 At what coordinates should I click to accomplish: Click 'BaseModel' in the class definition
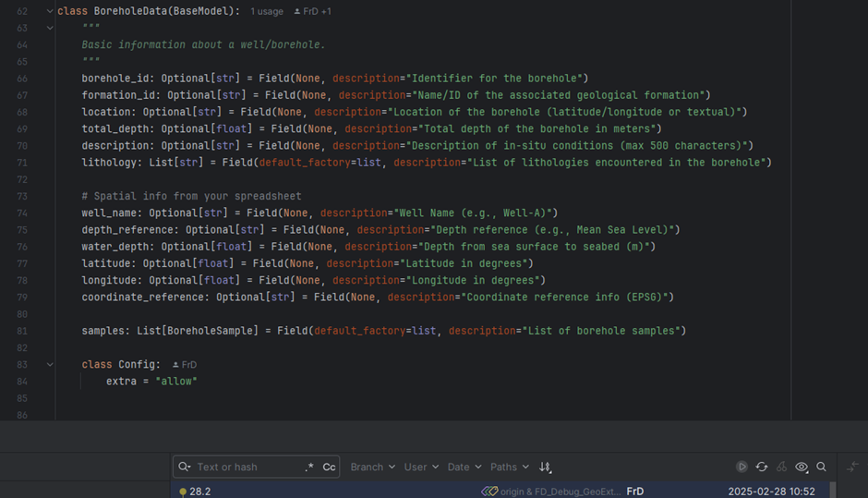(x=201, y=11)
